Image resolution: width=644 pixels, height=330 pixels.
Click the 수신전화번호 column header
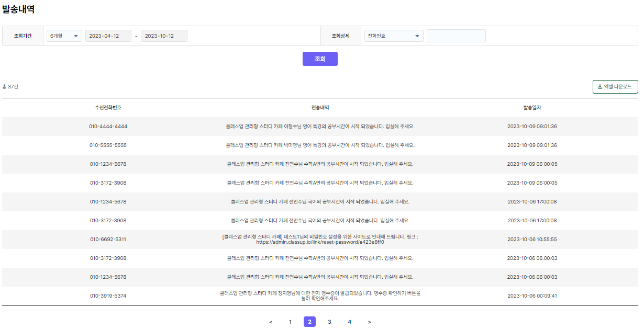tap(108, 108)
